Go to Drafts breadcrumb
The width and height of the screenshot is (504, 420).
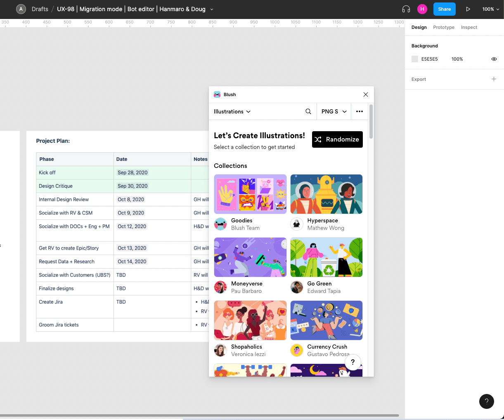[40, 9]
